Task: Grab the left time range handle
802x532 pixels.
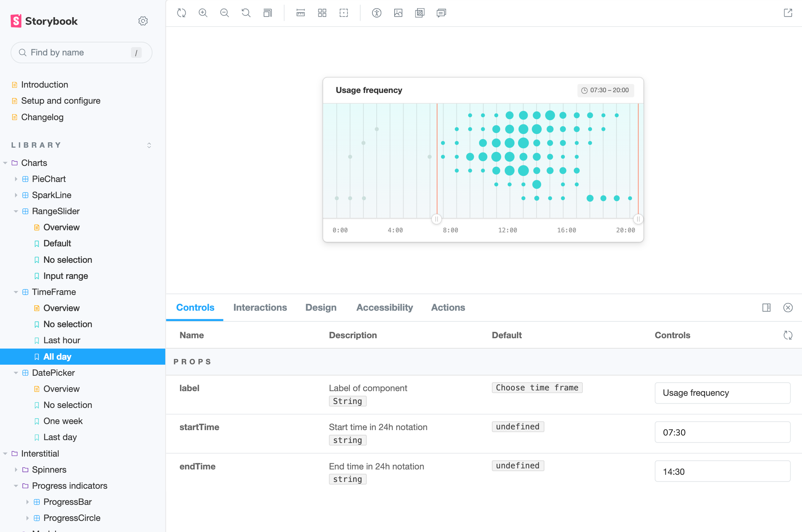Action: pos(436,219)
